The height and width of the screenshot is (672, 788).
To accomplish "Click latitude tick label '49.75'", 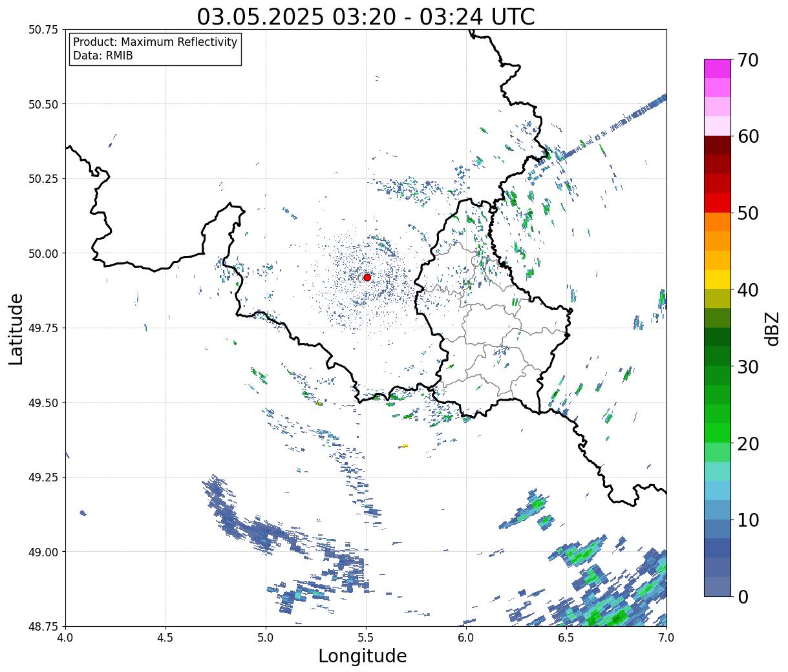I will pos(43,328).
